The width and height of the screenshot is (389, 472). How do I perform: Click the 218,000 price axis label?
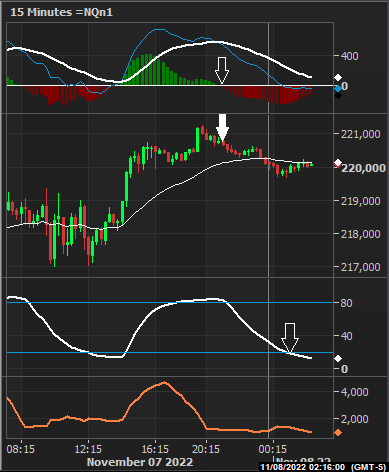(360, 234)
